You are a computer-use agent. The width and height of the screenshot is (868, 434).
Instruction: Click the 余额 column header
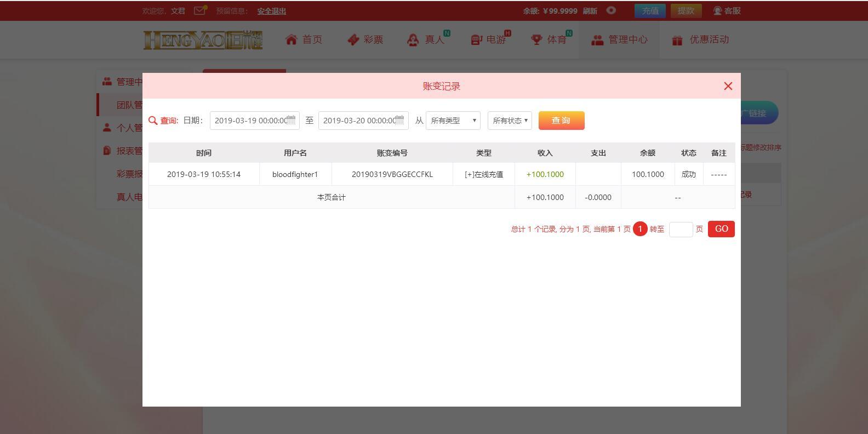tap(648, 153)
